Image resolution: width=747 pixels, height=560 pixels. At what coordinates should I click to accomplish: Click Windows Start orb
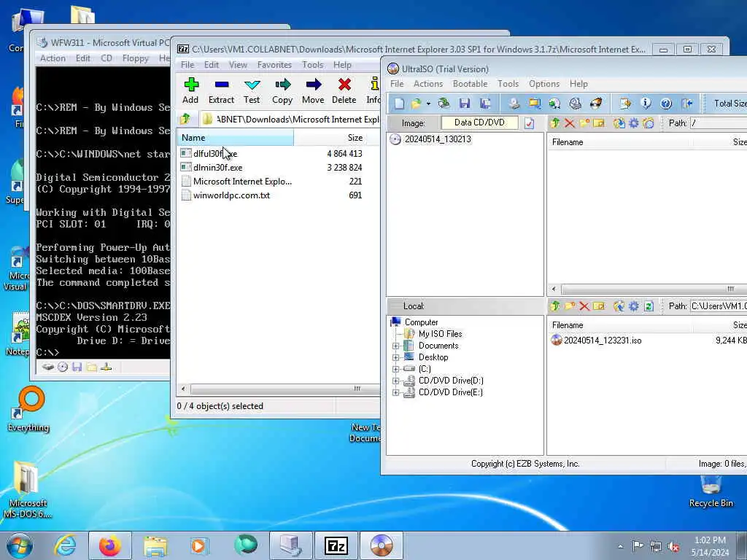pyautogui.click(x=20, y=545)
